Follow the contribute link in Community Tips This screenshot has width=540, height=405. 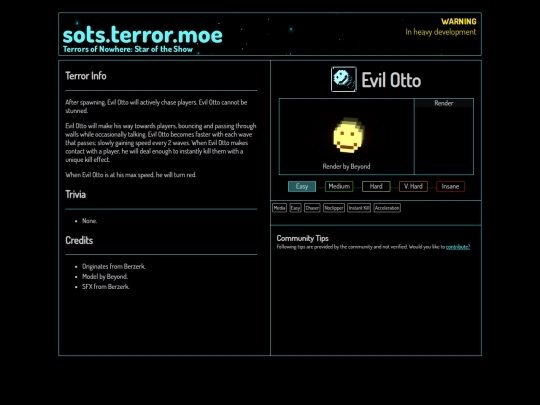[x=458, y=247]
